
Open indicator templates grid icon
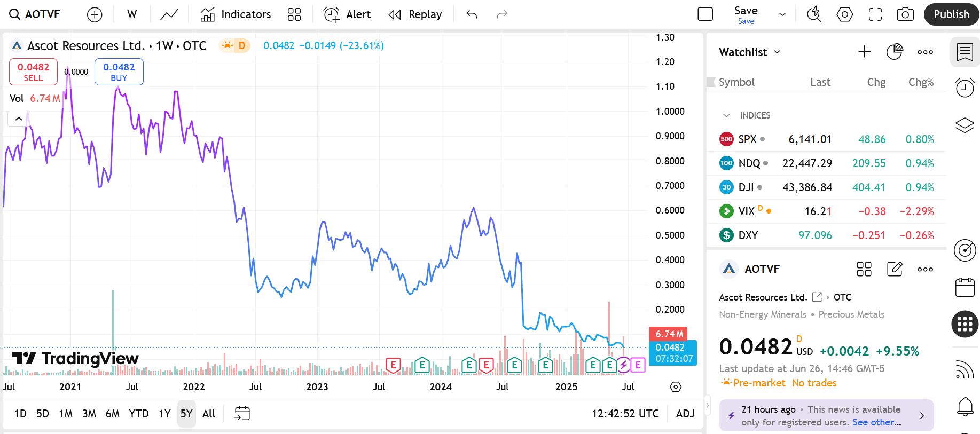294,14
